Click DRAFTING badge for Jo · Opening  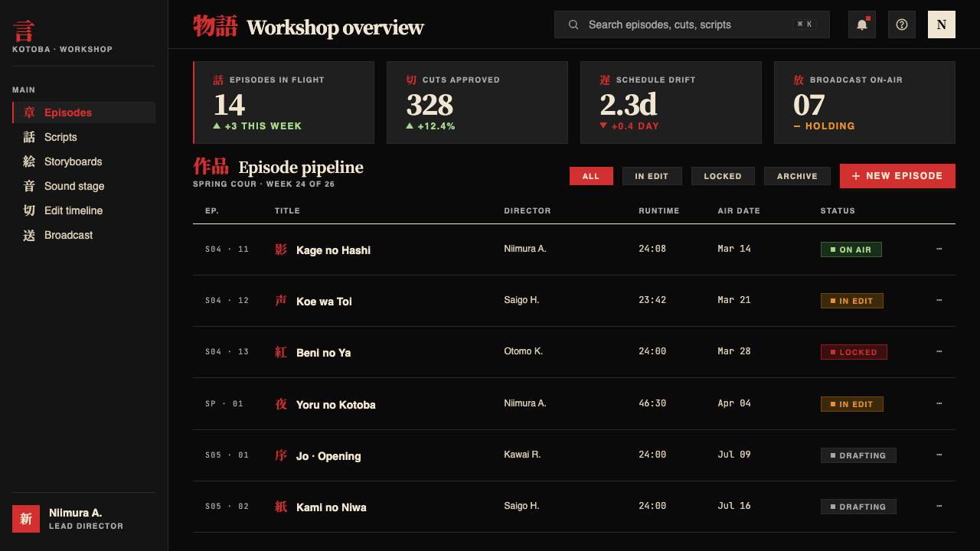pos(858,455)
